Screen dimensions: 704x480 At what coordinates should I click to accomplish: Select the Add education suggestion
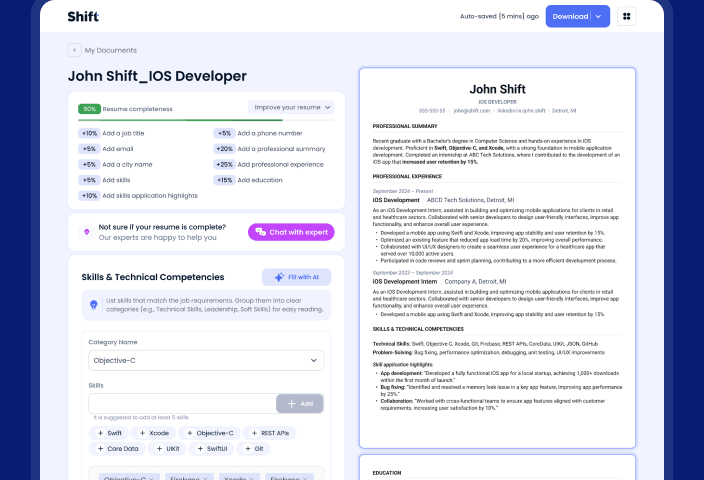[x=248, y=180]
